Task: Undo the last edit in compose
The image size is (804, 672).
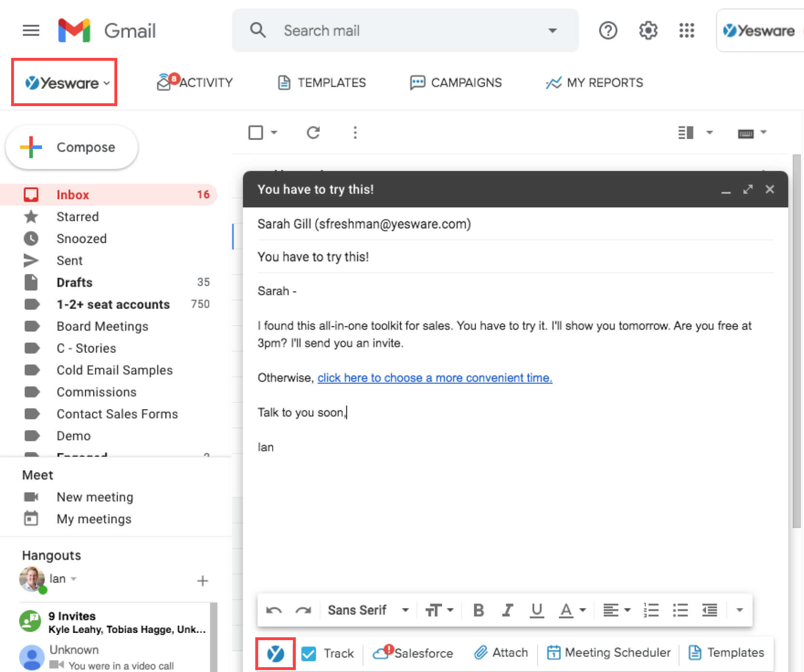Action: click(x=274, y=610)
